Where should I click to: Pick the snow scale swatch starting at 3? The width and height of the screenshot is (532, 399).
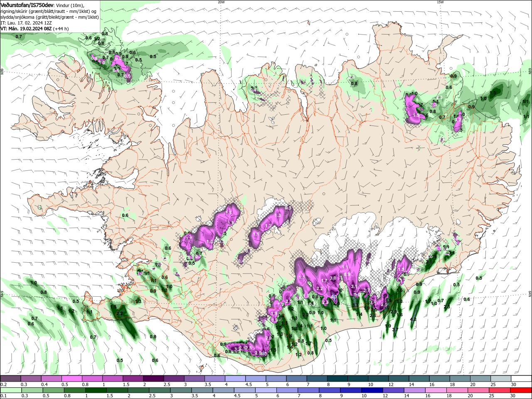click(194, 379)
